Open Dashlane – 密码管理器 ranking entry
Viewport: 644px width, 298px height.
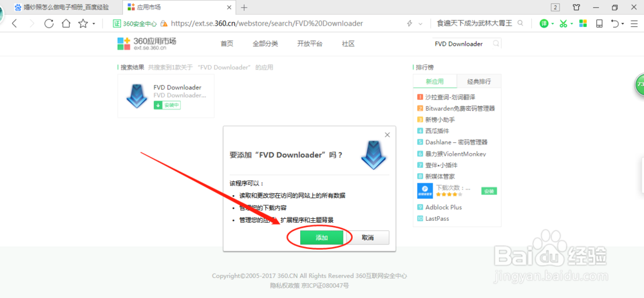click(x=456, y=142)
